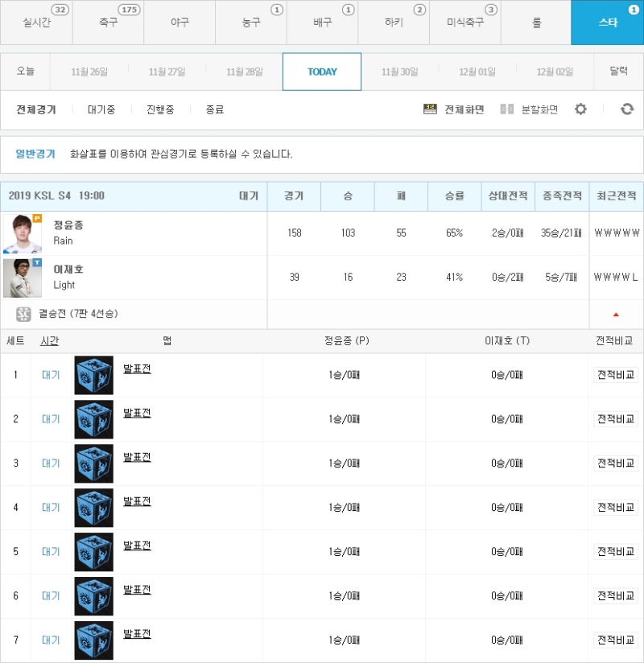Screen dimensions: 644x663
Task: Filter by 대기중 matches
Action: [101, 110]
